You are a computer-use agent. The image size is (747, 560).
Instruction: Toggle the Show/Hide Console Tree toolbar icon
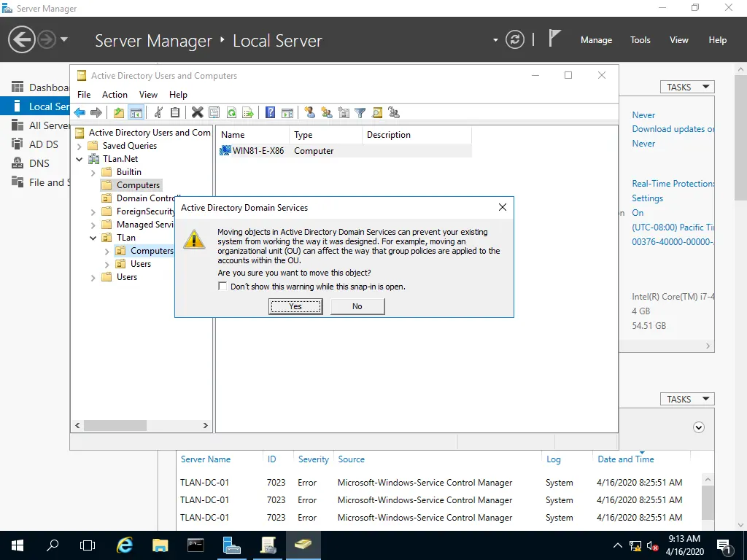click(x=136, y=113)
